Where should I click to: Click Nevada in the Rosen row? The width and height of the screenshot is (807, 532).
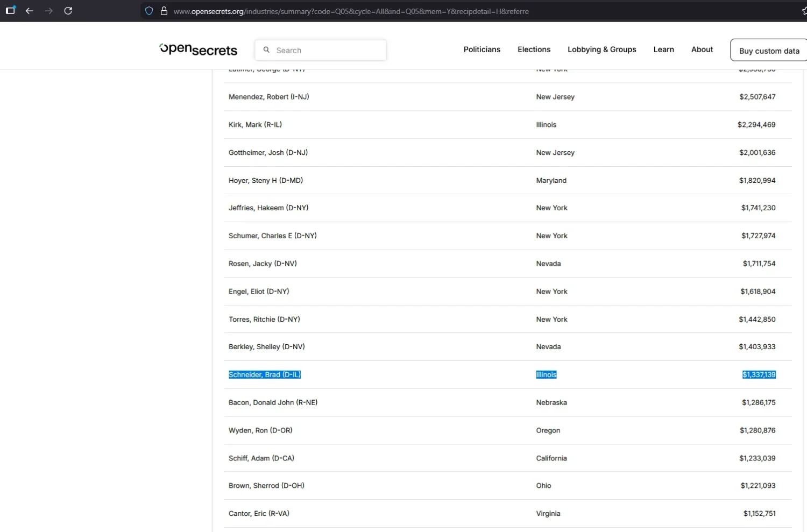click(x=548, y=264)
